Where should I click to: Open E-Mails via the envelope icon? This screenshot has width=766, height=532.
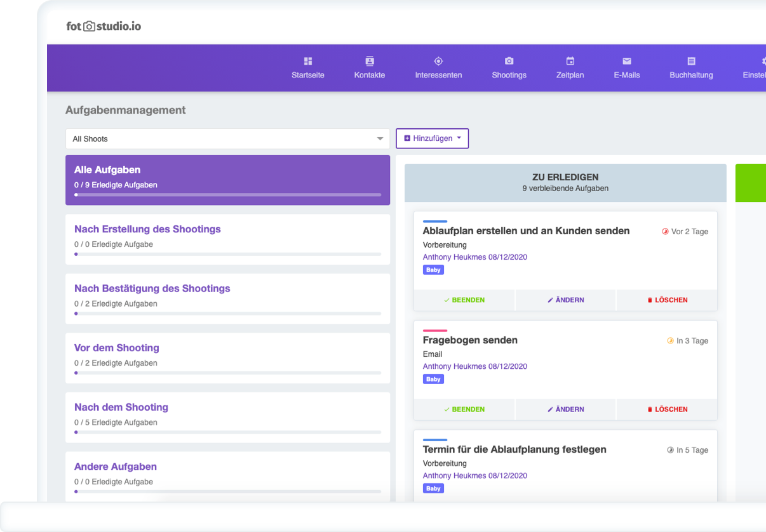click(x=626, y=61)
